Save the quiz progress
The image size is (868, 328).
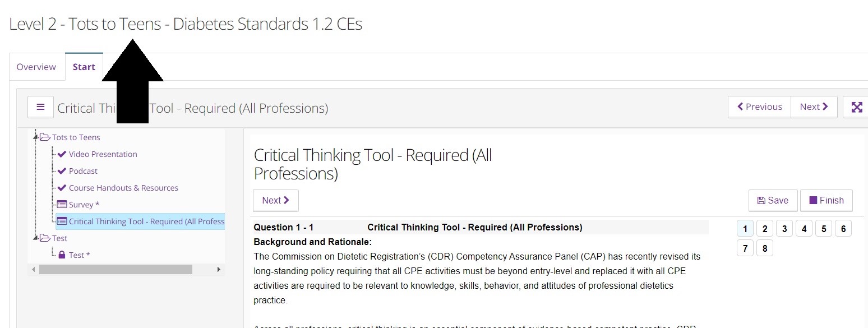click(773, 201)
